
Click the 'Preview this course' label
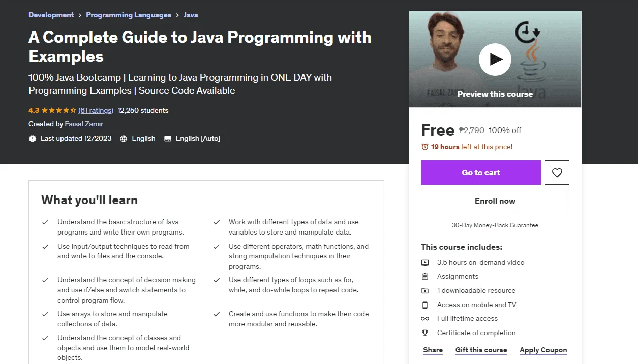coord(495,94)
